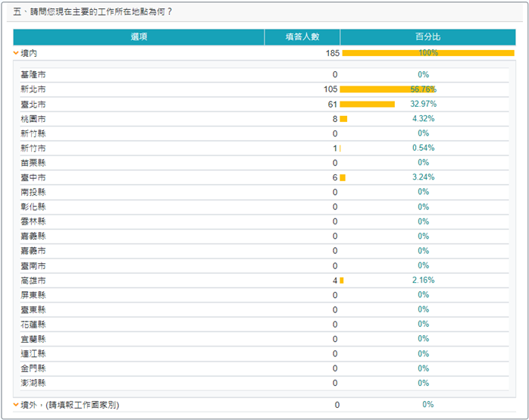This screenshot has height=420, width=529.
Task: Click the 2.16% percentage for 高雄市
Action: (424, 281)
